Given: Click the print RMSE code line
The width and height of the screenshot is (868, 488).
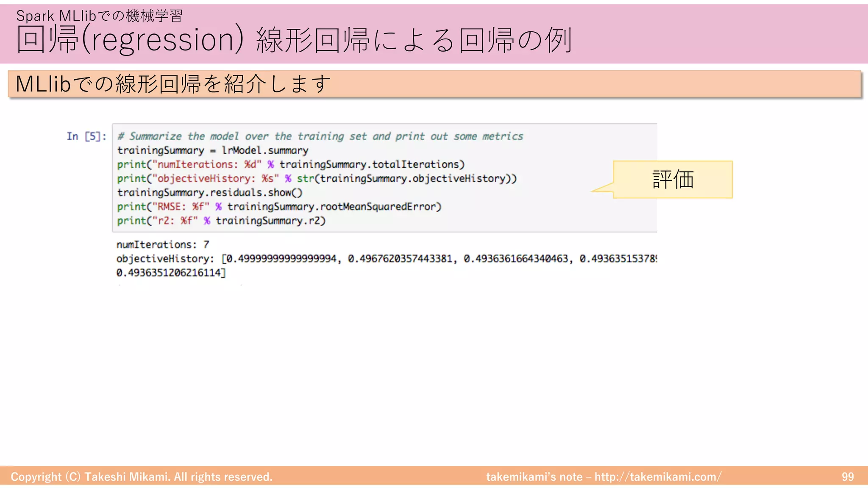Looking at the screenshot, I should 279,206.
